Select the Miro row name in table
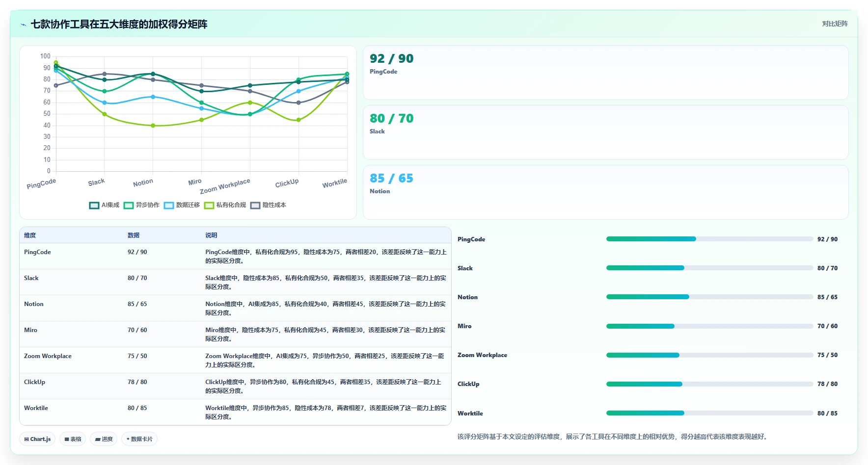The width and height of the screenshot is (868, 465). pyautogui.click(x=30, y=330)
